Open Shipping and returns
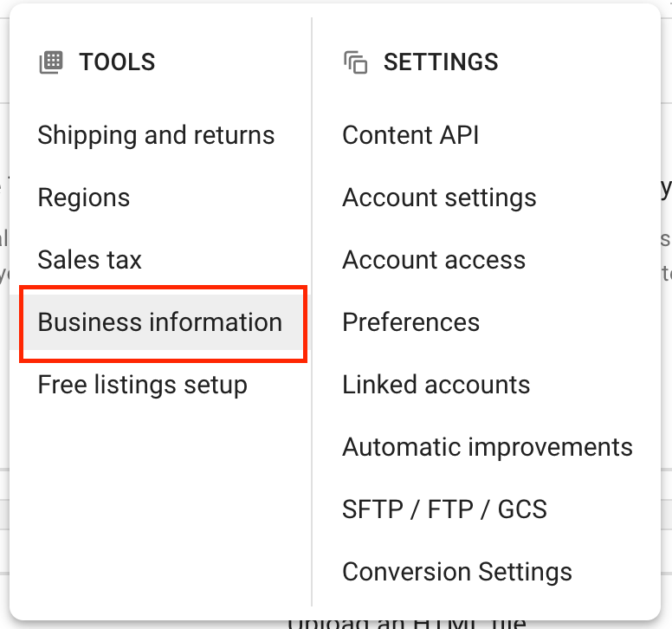This screenshot has width=672, height=629. [x=156, y=135]
